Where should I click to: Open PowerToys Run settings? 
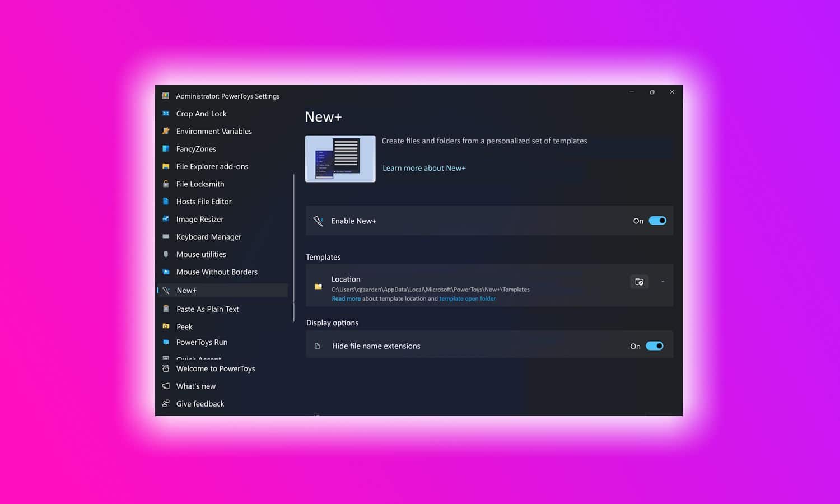click(x=202, y=342)
